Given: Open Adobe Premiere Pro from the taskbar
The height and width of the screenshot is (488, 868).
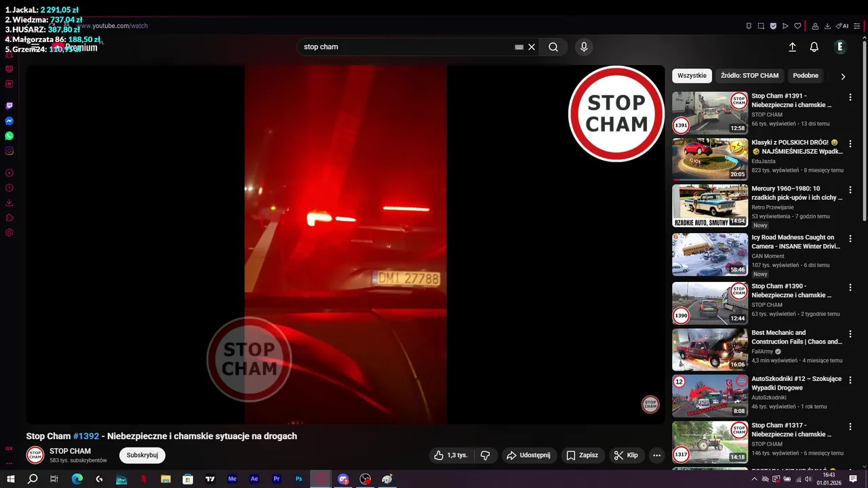Looking at the screenshot, I should tap(277, 479).
